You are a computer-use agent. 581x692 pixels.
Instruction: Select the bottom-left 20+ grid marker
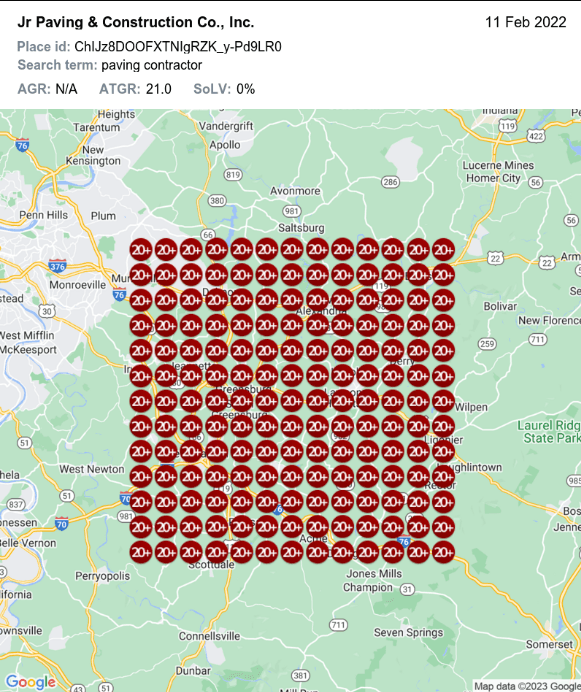pyautogui.click(x=141, y=552)
